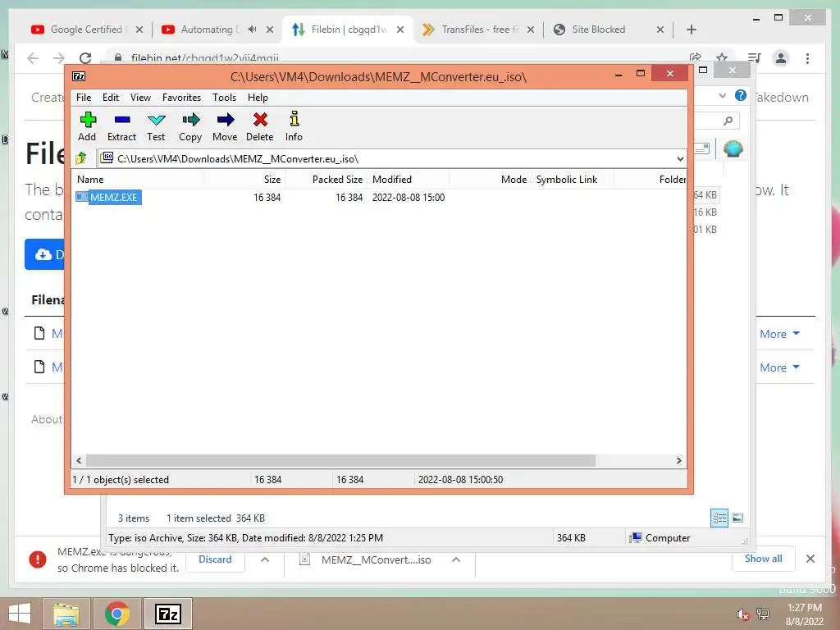
Task: Open File Explorer from the taskbar
Action: tap(66, 614)
